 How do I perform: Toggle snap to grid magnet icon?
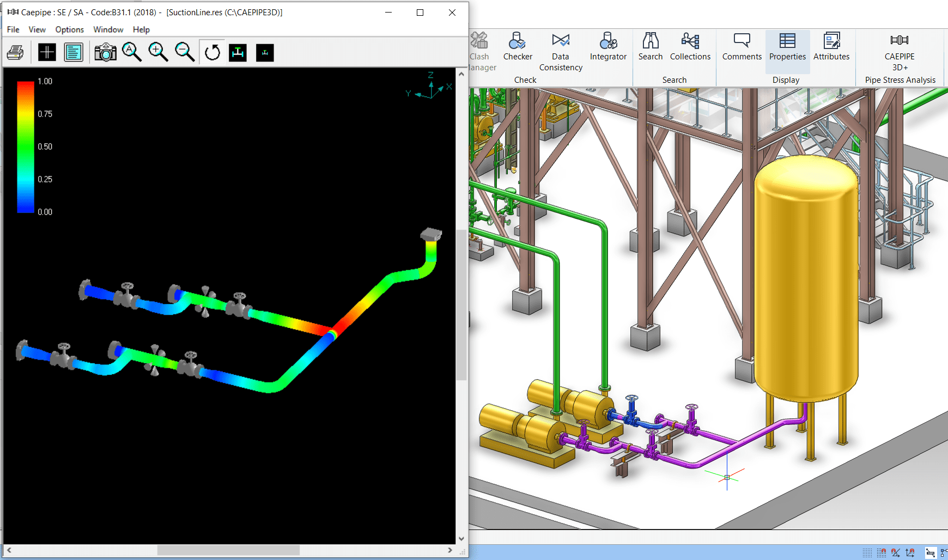882,552
